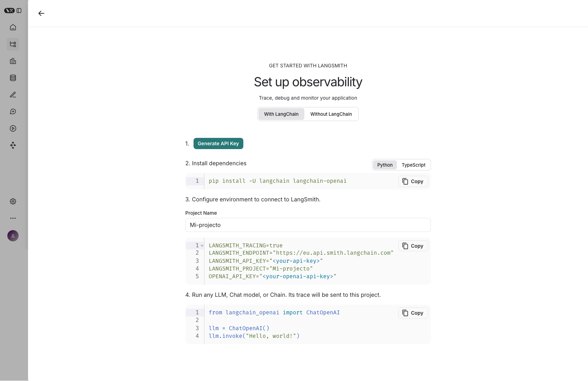Click the 'Set up observability' heading
Image resolution: width=588 pixels, height=381 pixels.
pyautogui.click(x=308, y=82)
